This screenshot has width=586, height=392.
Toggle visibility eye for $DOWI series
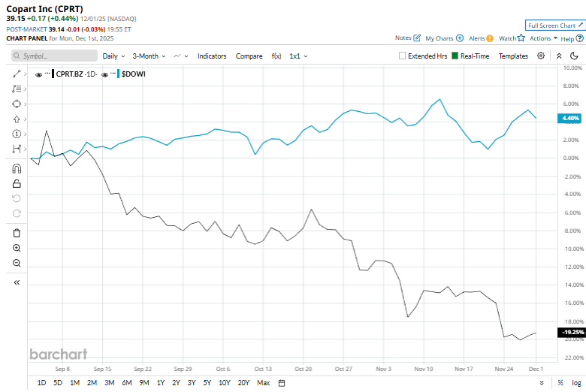coord(105,75)
